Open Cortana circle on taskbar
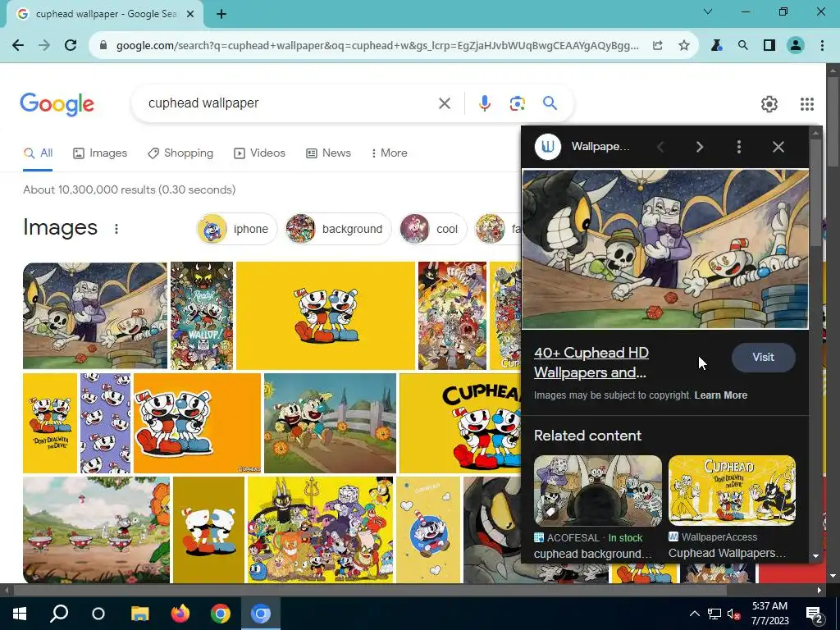This screenshot has height=630, width=840. coord(98,614)
